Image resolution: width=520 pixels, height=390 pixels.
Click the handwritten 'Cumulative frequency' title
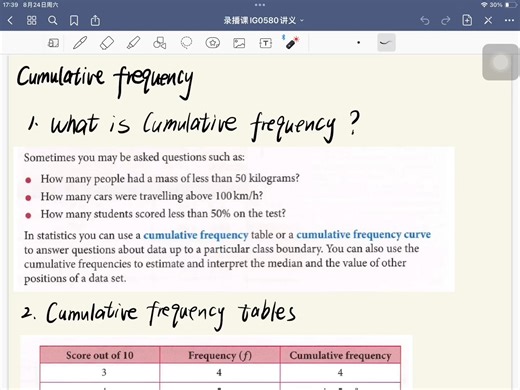coord(105,81)
